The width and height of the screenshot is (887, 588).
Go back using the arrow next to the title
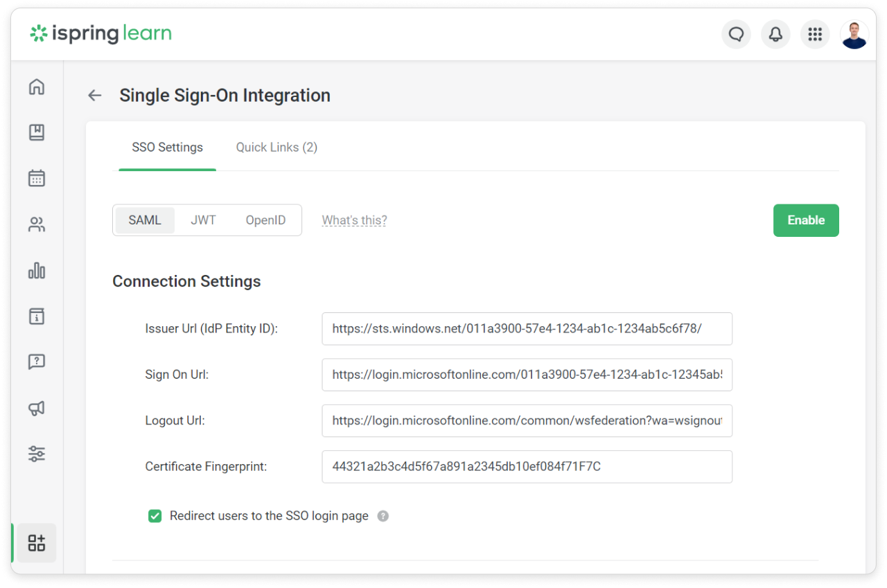[x=94, y=95]
